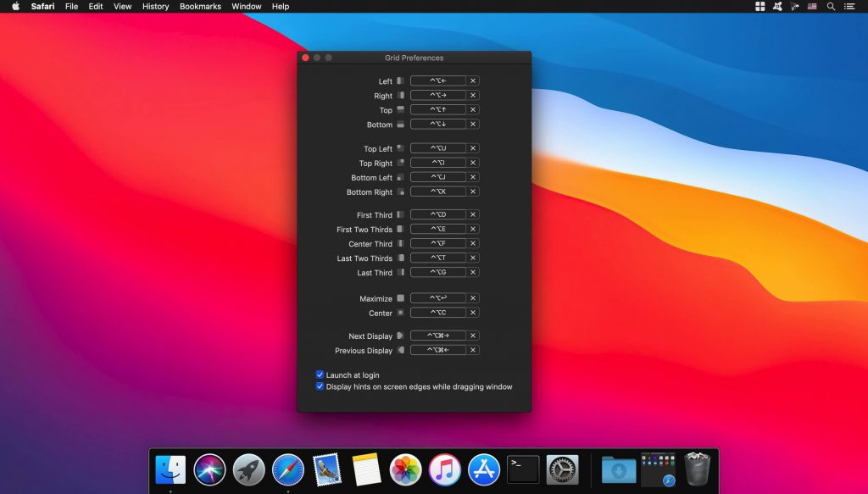Open the Downloads folder in the Dock
The image size is (868, 494).
pyautogui.click(x=619, y=469)
